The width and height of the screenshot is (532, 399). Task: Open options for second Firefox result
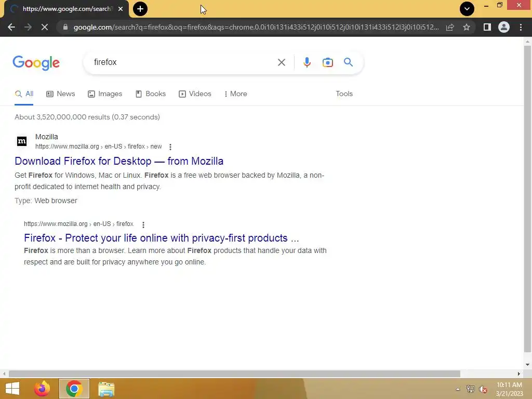[x=143, y=224]
